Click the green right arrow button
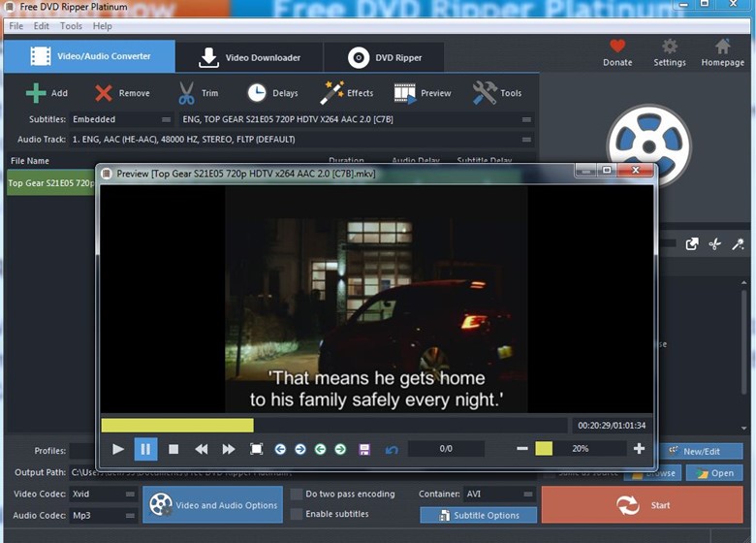 (x=340, y=449)
